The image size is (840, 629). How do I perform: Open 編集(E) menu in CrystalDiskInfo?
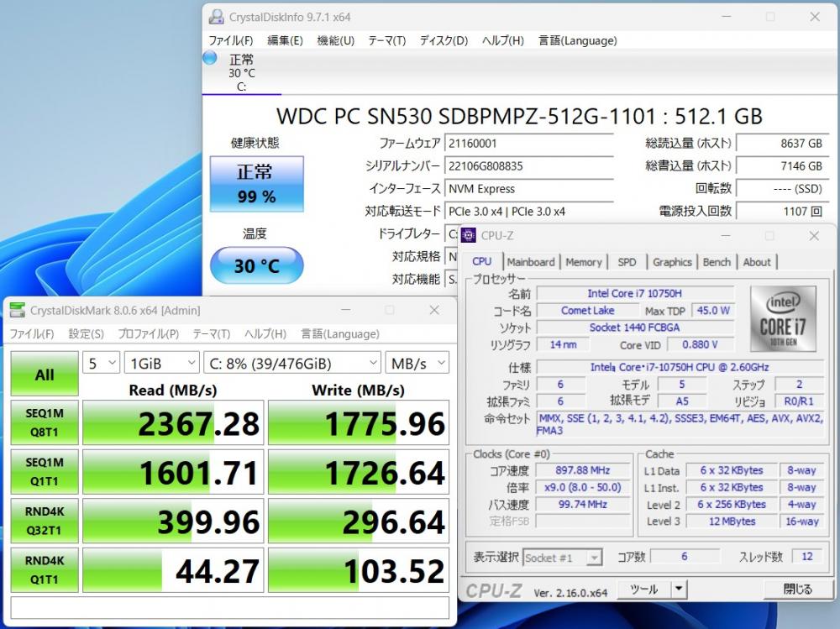click(x=285, y=40)
